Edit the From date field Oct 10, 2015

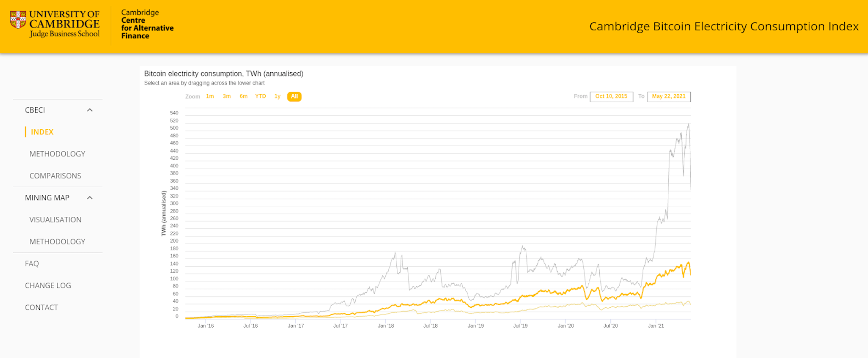pyautogui.click(x=611, y=97)
